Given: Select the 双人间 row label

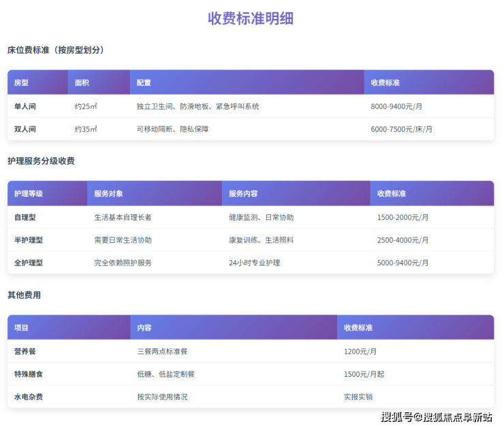Looking at the screenshot, I should pyautogui.click(x=25, y=129).
